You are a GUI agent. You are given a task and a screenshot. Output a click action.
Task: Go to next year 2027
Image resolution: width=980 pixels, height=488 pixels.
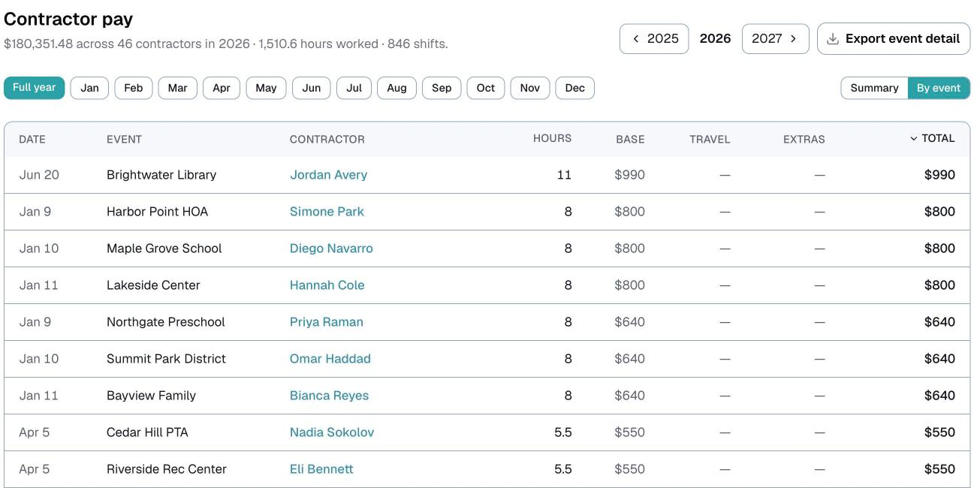pos(775,38)
